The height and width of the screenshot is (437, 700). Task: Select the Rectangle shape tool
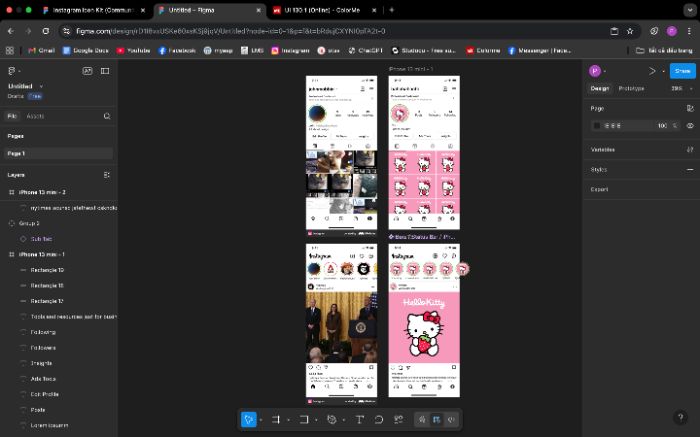[304, 419]
